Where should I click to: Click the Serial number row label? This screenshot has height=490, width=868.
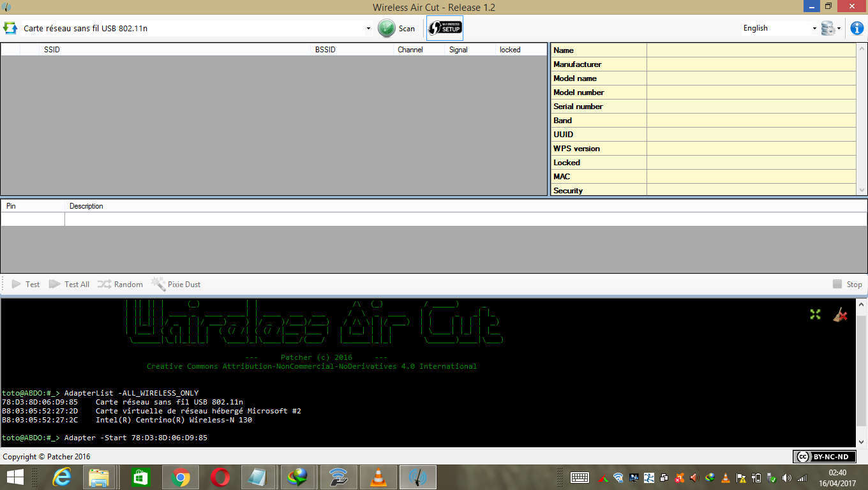click(x=578, y=106)
